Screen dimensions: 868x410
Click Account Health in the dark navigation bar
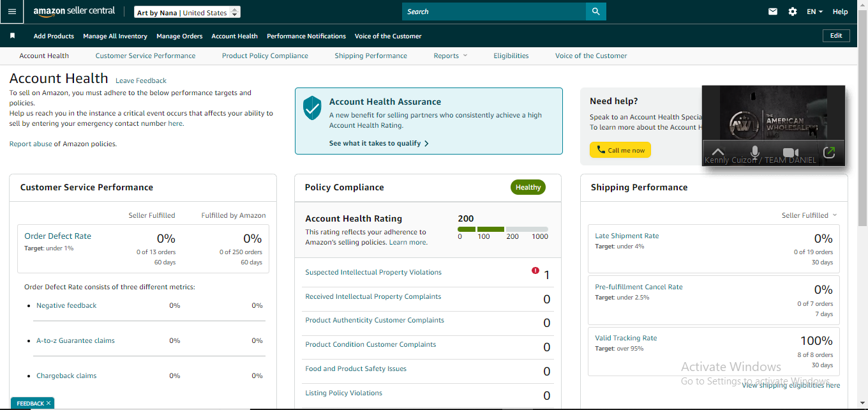point(235,36)
